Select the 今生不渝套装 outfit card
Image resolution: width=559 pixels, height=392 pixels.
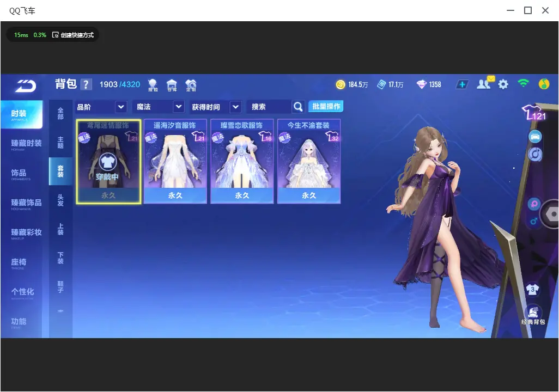pos(309,162)
